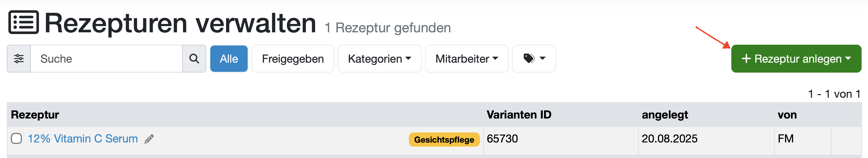Click the yellow Gesichtspflege category badge
Image resolution: width=868 pixels, height=158 pixels.
point(444,139)
